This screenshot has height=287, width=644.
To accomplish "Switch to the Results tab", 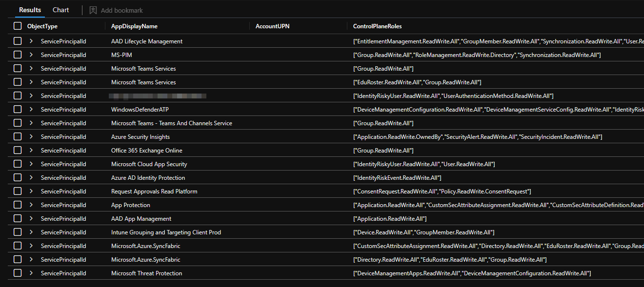I will pyautogui.click(x=30, y=10).
